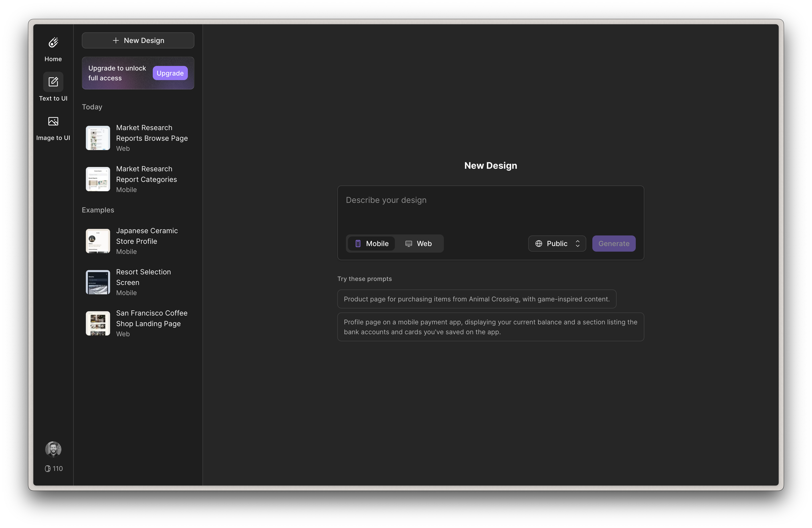Click the Home rocket icon
The width and height of the screenshot is (812, 528).
pyautogui.click(x=53, y=43)
